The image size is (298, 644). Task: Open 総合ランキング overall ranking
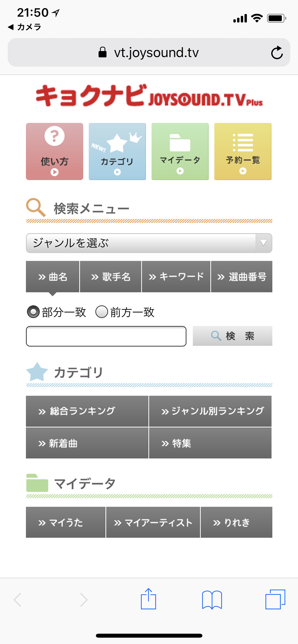(x=87, y=411)
